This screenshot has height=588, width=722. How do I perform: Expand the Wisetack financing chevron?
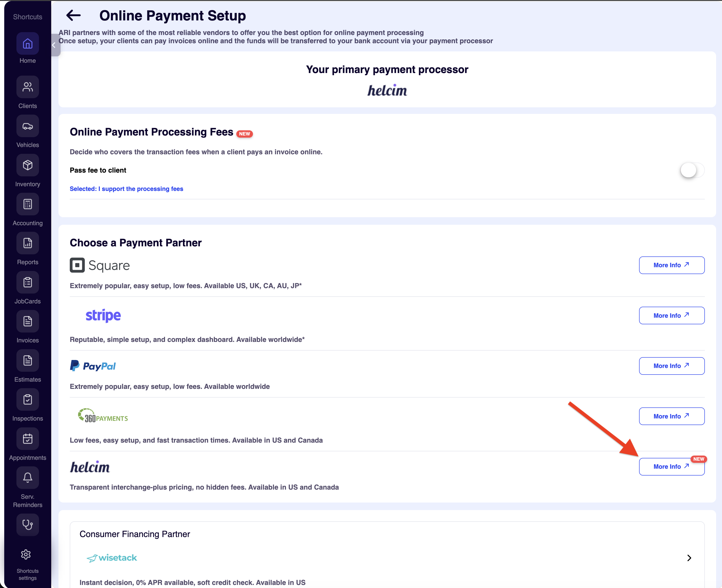(689, 558)
